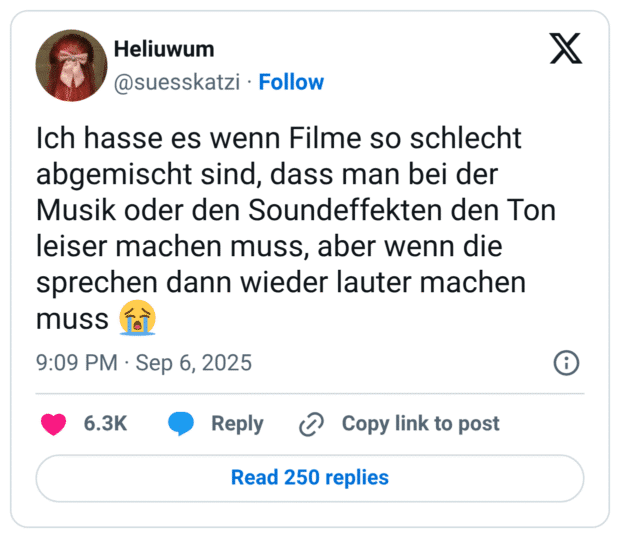620x538 pixels.
Task: Click the Reply label
Action: [x=237, y=424]
